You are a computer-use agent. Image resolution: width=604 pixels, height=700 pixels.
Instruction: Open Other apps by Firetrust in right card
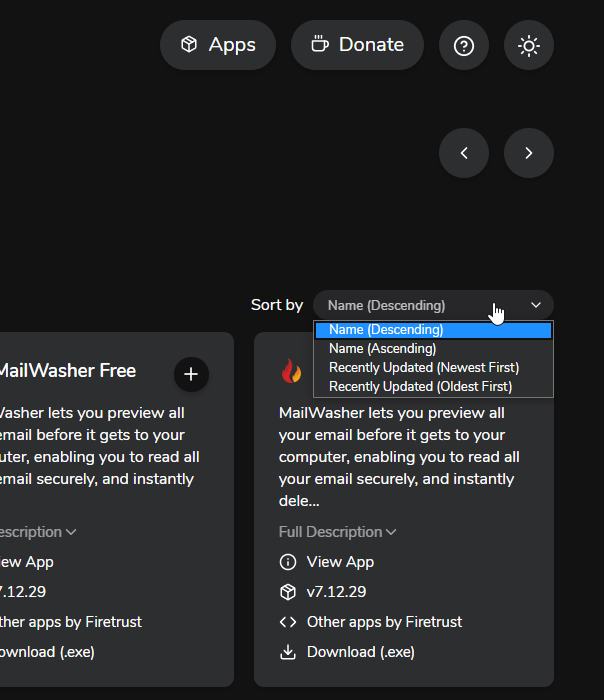click(x=384, y=622)
